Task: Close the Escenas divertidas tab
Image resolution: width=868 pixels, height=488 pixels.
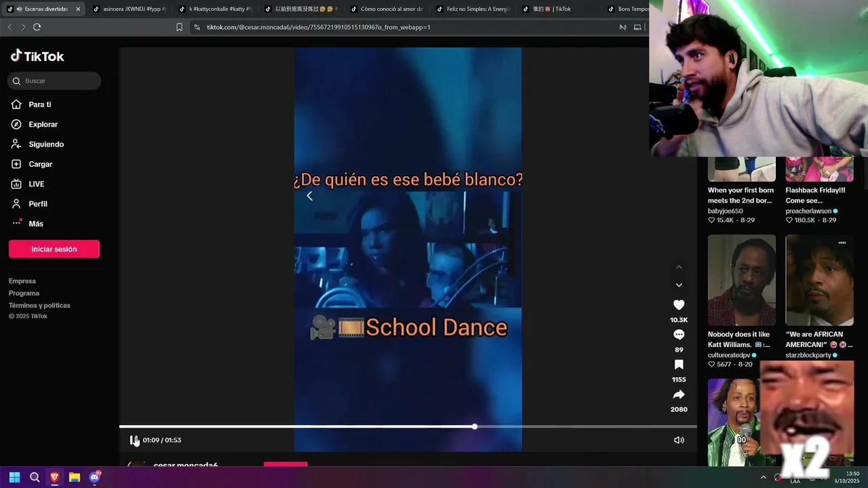Action: tap(78, 9)
